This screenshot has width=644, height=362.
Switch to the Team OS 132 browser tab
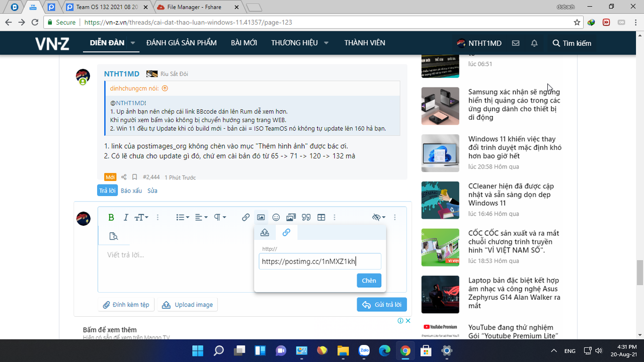click(x=107, y=8)
